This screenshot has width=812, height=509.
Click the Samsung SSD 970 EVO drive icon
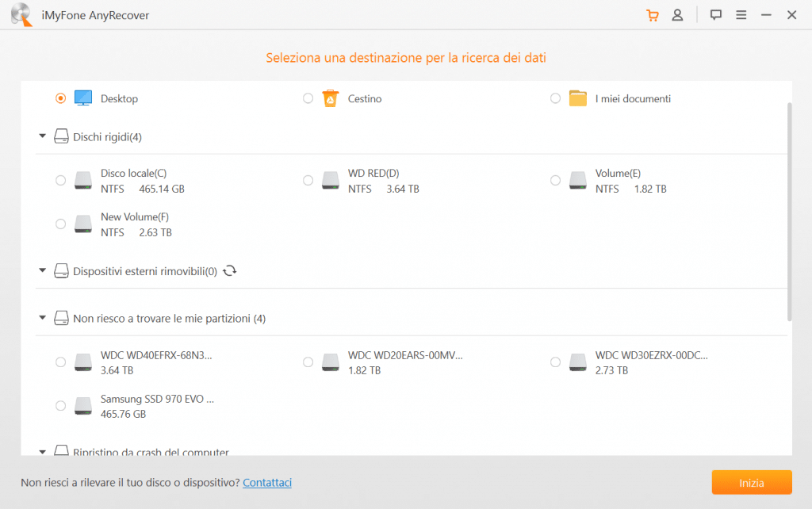pyautogui.click(x=82, y=405)
